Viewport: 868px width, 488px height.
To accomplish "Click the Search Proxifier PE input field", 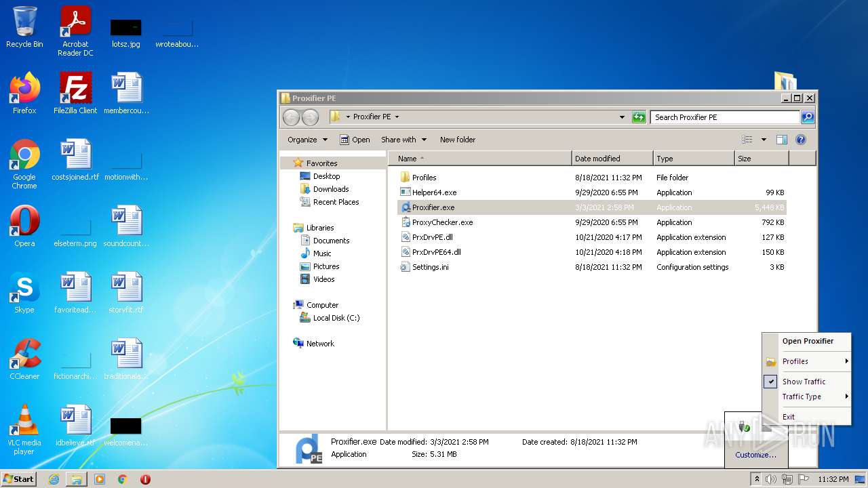I will [x=725, y=117].
